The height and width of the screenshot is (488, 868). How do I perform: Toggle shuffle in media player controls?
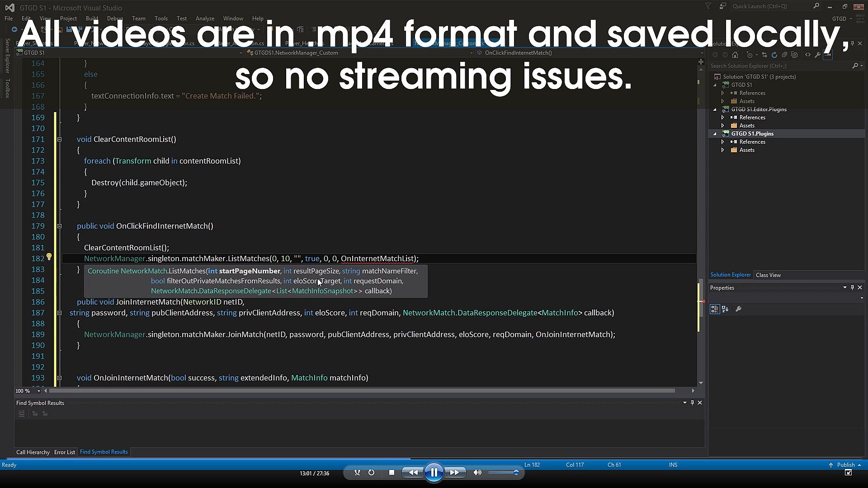click(357, 473)
